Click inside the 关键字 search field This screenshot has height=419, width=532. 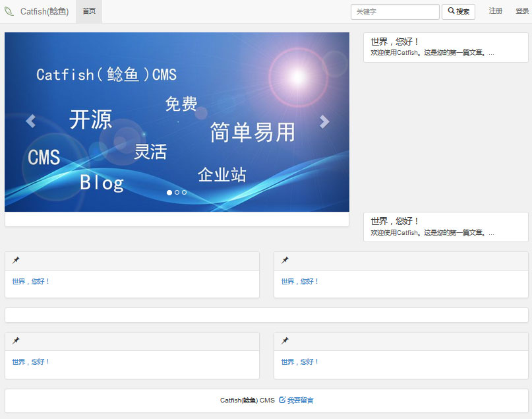pos(394,11)
